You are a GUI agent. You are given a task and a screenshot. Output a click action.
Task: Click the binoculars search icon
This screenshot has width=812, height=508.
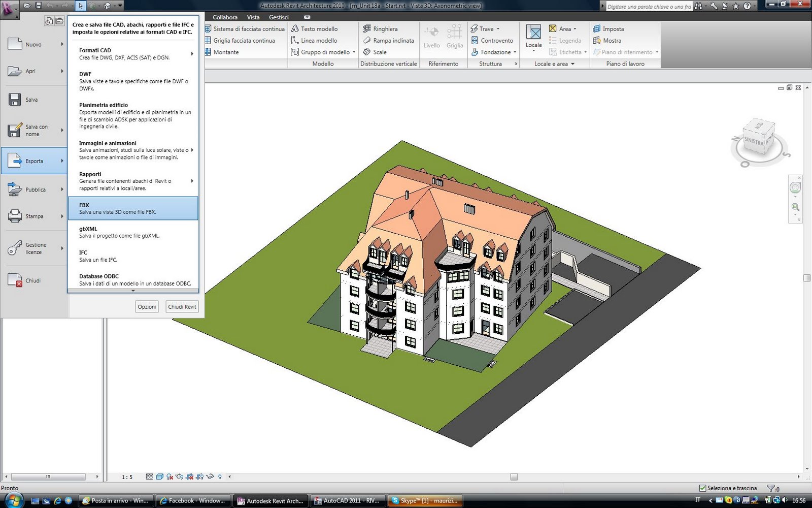point(698,6)
